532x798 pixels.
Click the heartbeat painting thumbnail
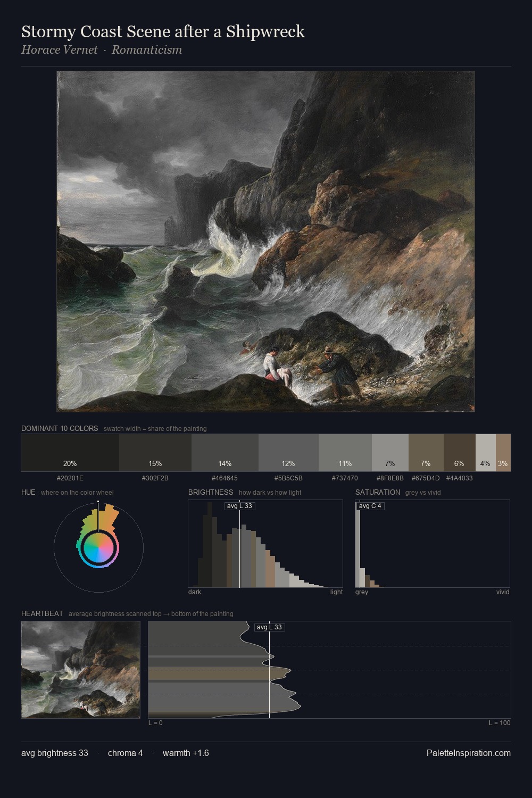pos(81,670)
